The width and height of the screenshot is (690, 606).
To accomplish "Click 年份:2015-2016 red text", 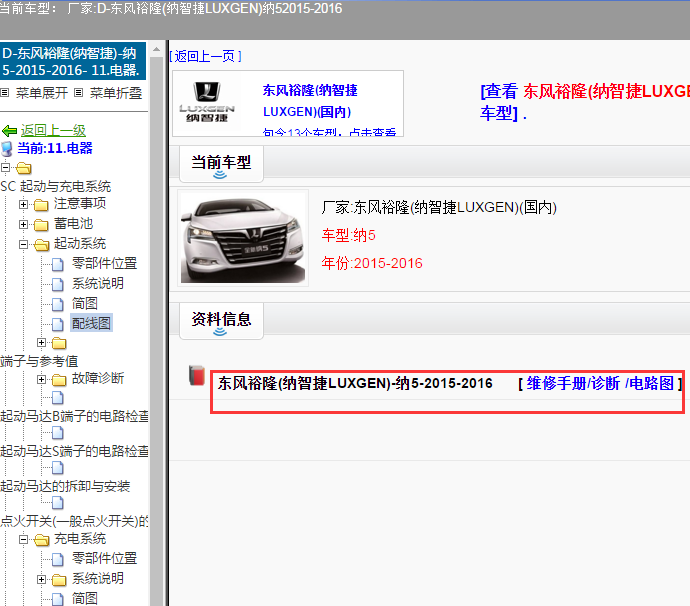I will [x=371, y=263].
